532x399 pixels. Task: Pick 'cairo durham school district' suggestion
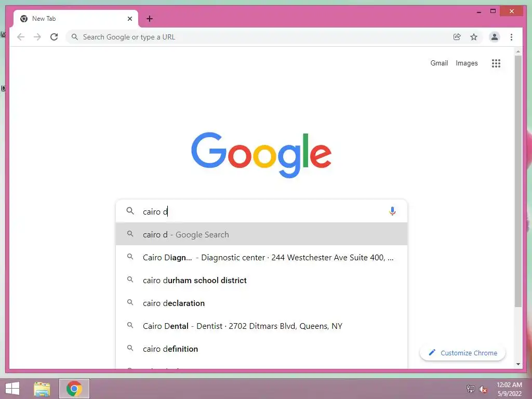(261, 280)
